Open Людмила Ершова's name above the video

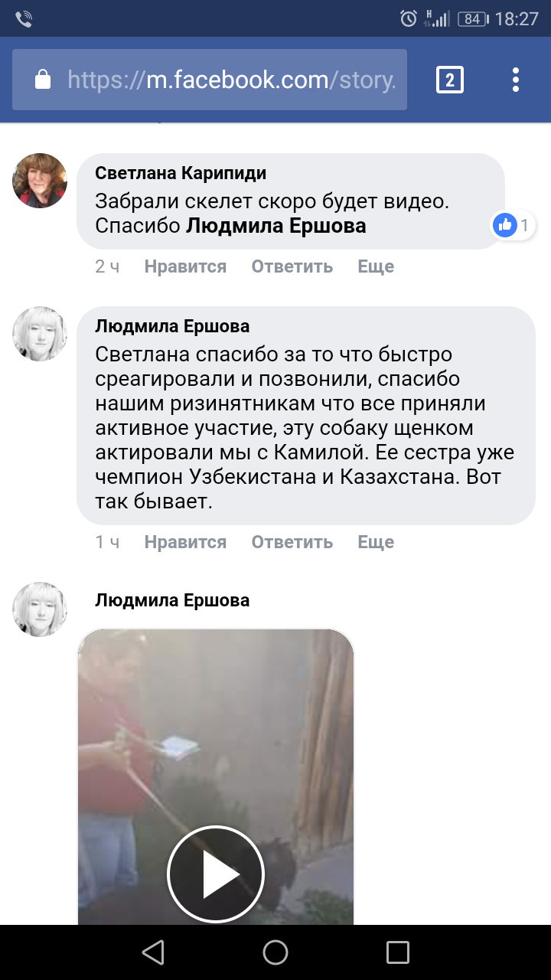(172, 600)
